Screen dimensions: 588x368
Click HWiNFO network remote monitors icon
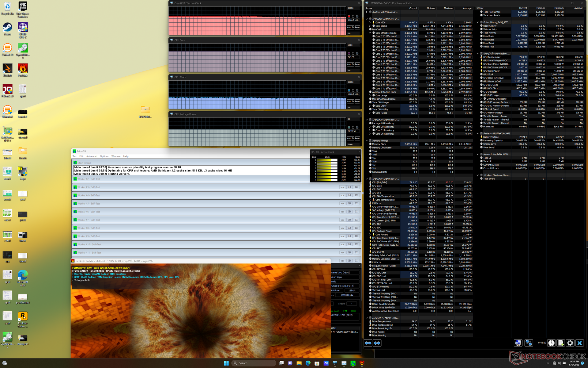point(529,343)
